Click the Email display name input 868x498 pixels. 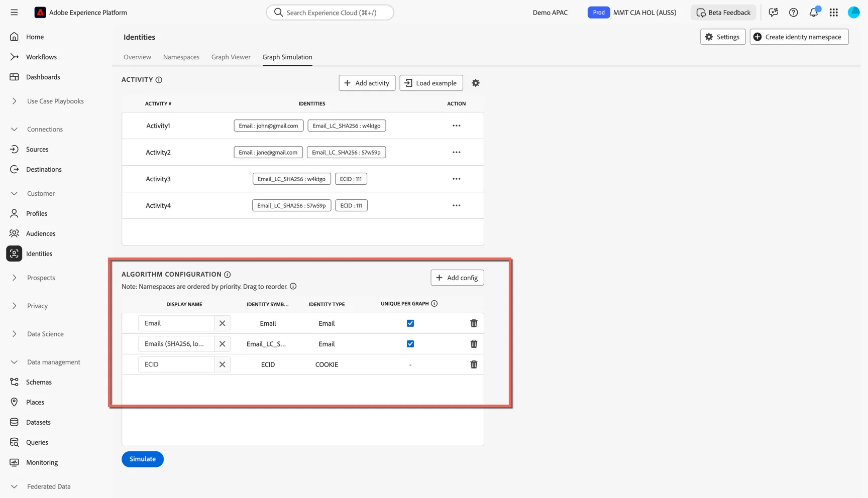pos(176,323)
